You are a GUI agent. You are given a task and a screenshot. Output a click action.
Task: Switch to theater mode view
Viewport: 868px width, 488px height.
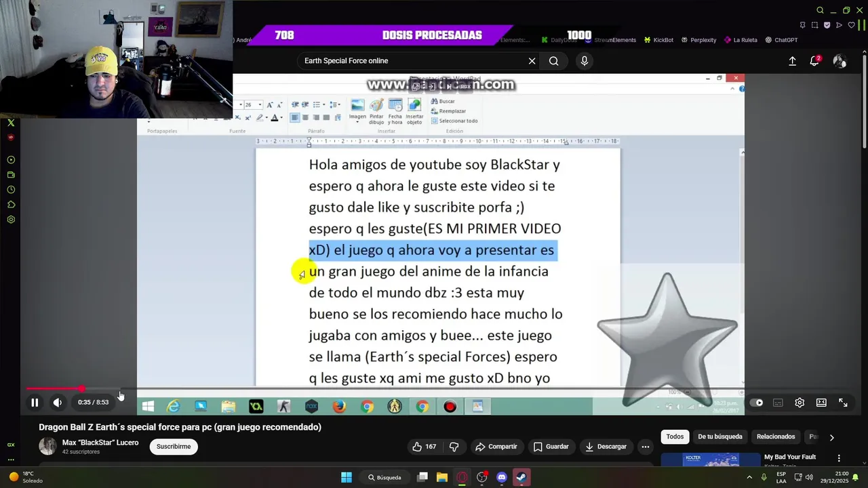821,403
